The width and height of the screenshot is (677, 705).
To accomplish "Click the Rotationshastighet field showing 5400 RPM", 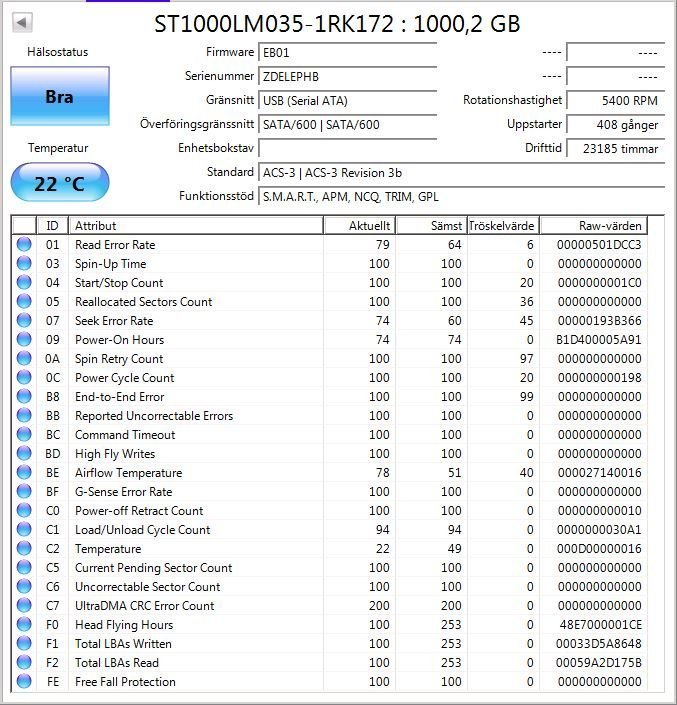I will coord(614,101).
